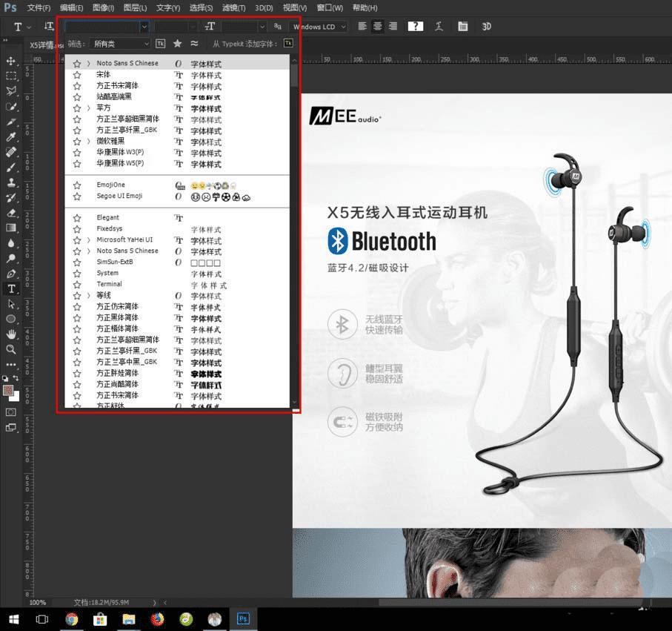Open the Windows LCD anti-aliasing dropdown

coord(319,27)
